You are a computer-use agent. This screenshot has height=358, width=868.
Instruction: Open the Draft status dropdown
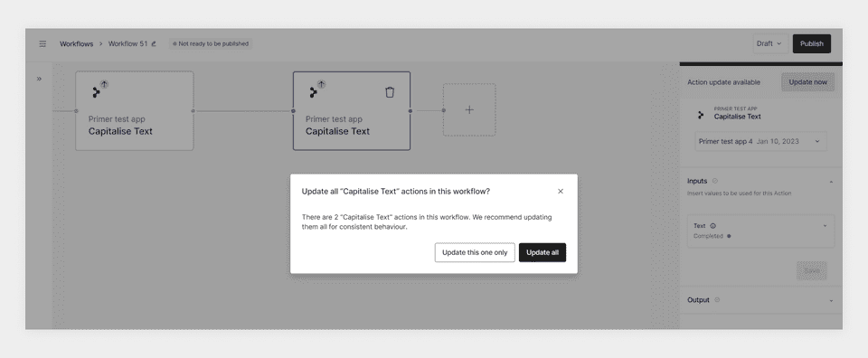pyautogui.click(x=770, y=43)
